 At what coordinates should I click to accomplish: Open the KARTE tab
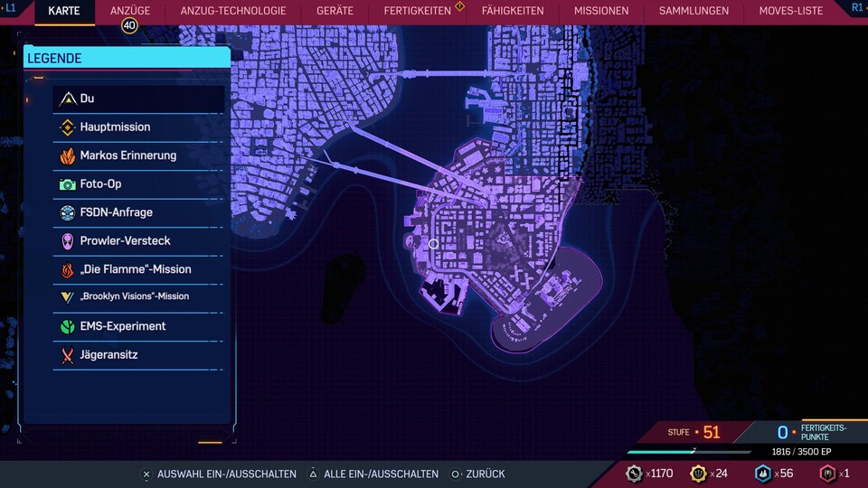tap(64, 11)
